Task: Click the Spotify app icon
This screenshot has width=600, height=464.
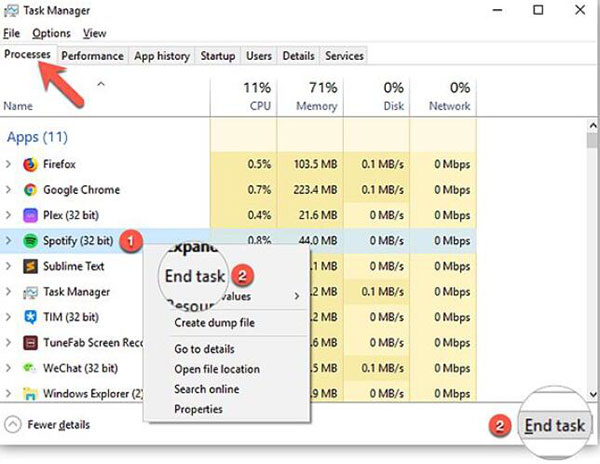Action: [x=29, y=241]
